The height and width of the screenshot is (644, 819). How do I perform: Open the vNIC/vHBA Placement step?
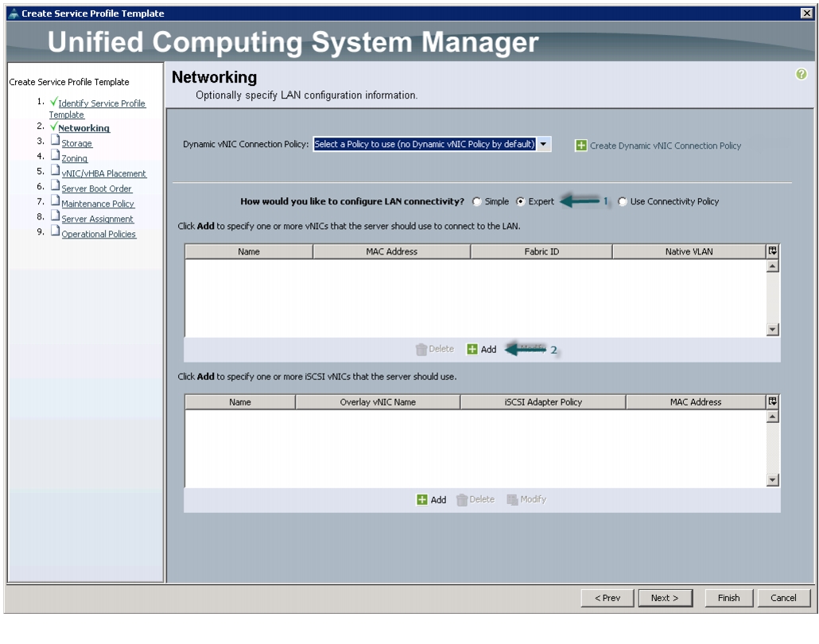(104, 173)
